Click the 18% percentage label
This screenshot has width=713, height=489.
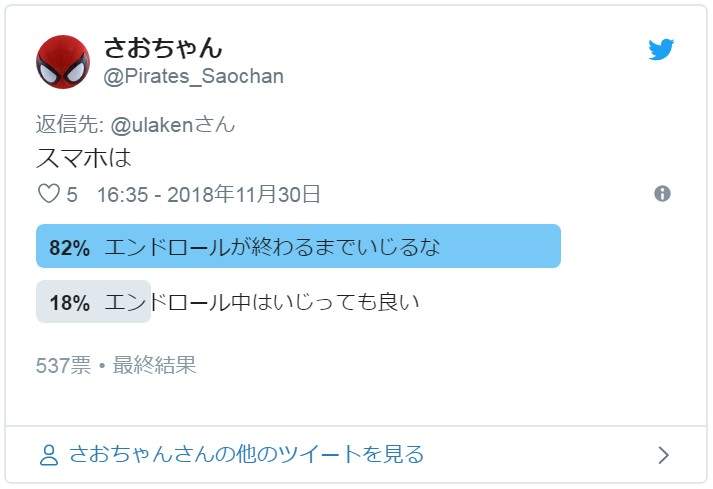pyautogui.click(x=69, y=303)
